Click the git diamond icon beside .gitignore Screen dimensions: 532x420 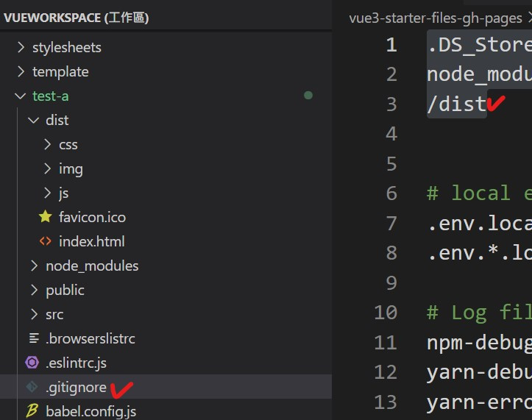32,387
